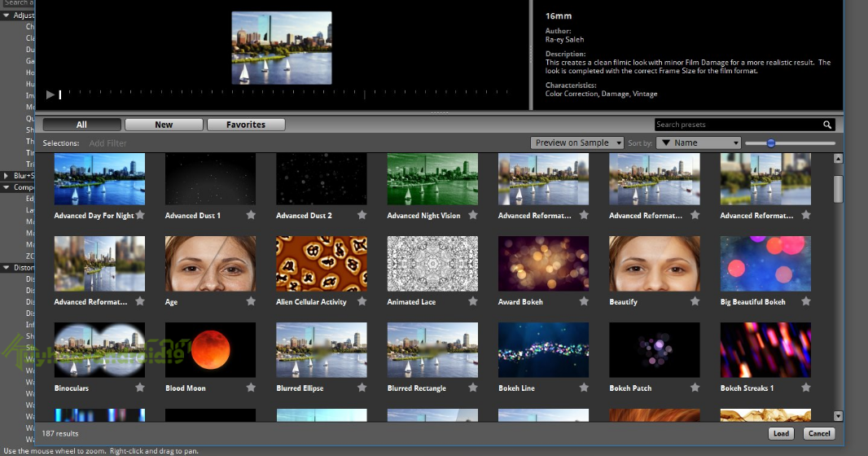Click the Bokeh Line favorite star

point(584,388)
